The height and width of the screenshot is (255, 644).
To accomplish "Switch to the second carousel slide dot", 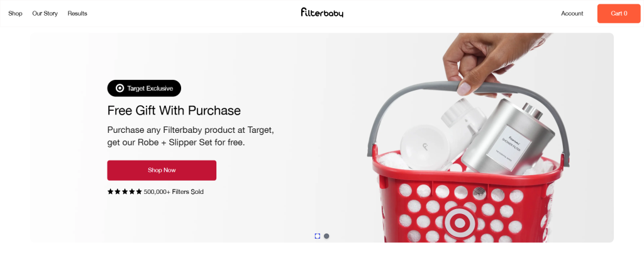I will point(326,236).
